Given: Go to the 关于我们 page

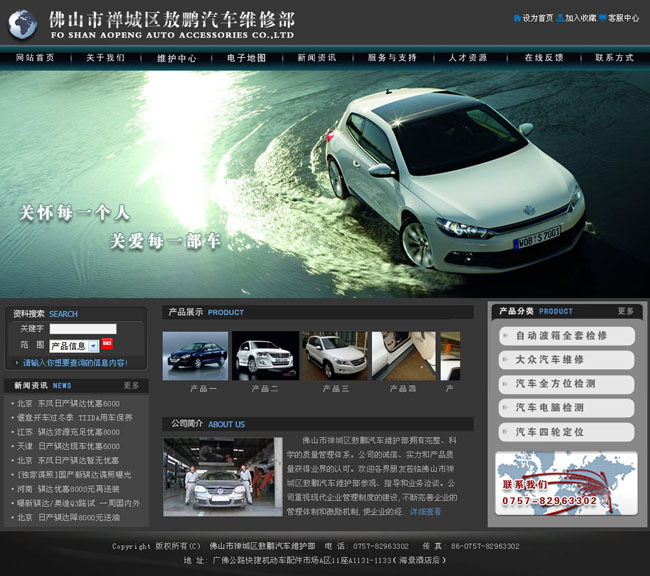Looking at the screenshot, I should point(106,58).
